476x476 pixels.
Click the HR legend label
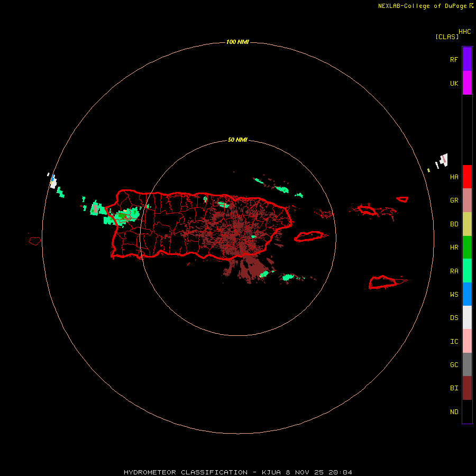[454, 248]
